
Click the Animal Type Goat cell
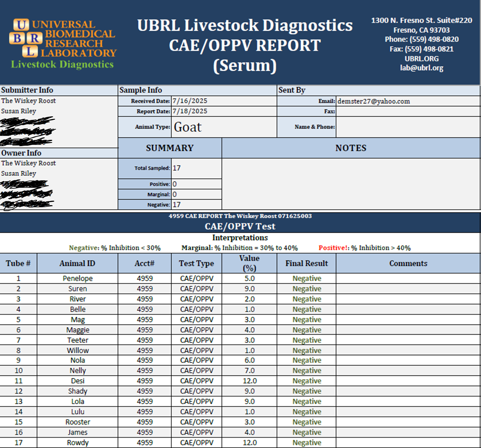223,127
